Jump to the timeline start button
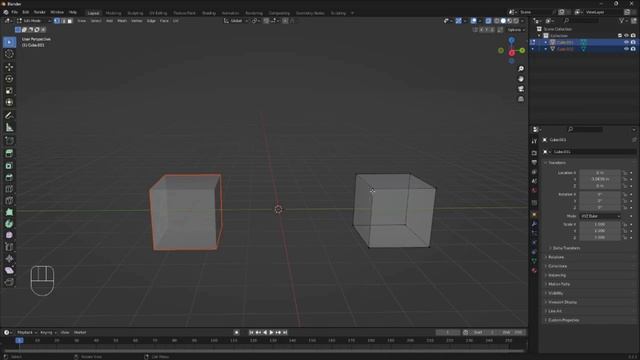This screenshot has width=640, height=360. click(251, 333)
